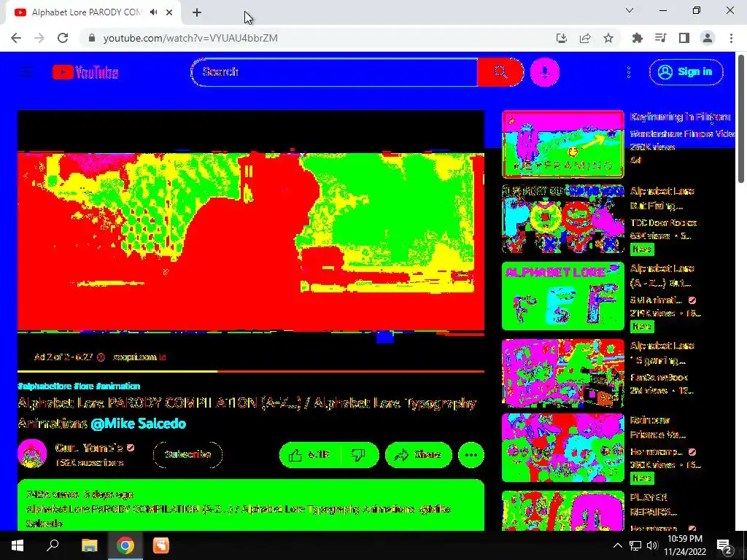Viewport: 747px width, 560px height.
Task: Open the FunGameBook video thumbnail
Action: point(562,373)
